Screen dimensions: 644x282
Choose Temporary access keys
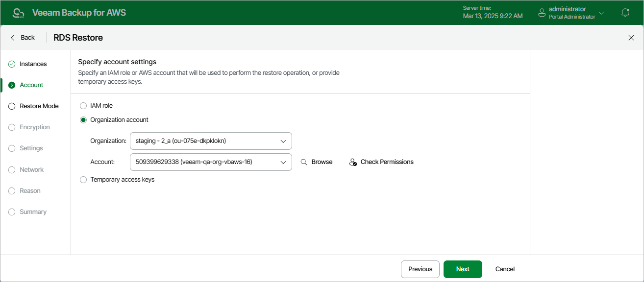pyautogui.click(x=83, y=179)
